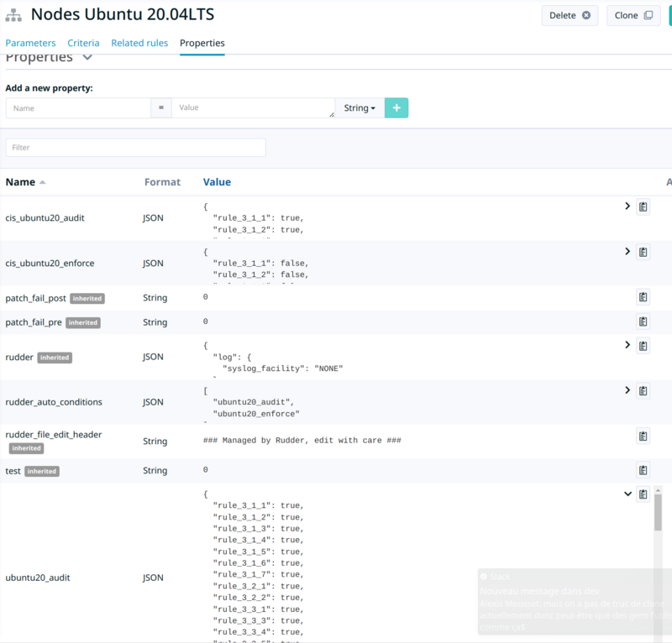The image size is (672, 643).
Task: Click the '### Managed by Rudder' value text
Action: [302, 441]
